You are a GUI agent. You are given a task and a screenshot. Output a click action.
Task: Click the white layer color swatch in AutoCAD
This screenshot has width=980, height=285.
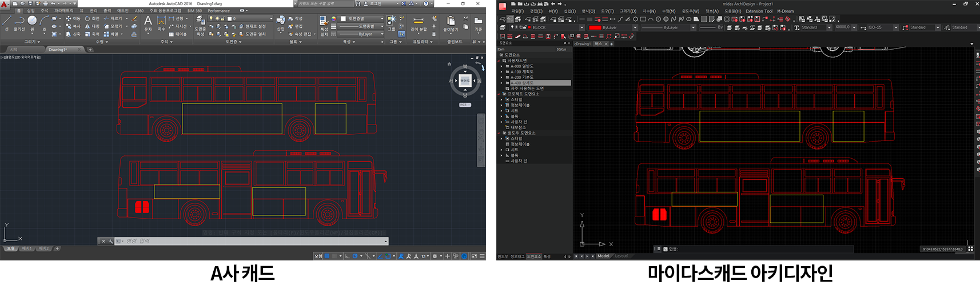[229, 19]
